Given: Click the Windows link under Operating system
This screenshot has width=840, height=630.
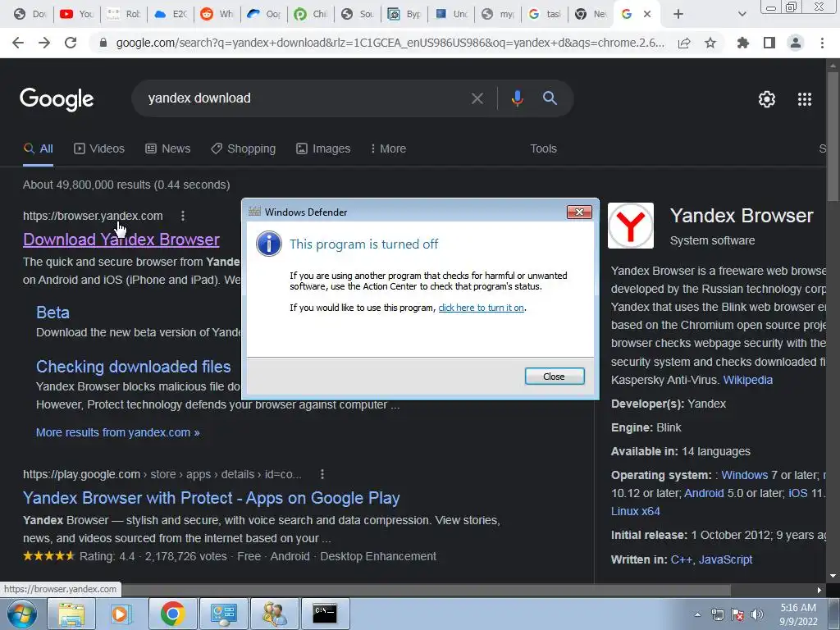Looking at the screenshot, I should (744, 475).
